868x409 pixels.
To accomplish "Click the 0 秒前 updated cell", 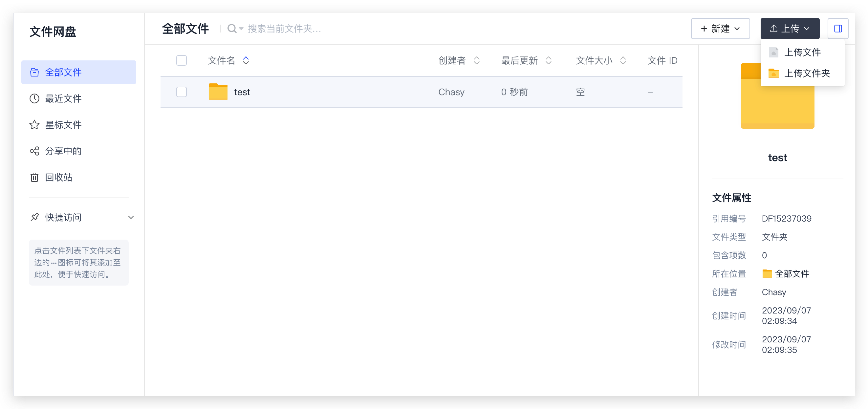I will 514,92.
